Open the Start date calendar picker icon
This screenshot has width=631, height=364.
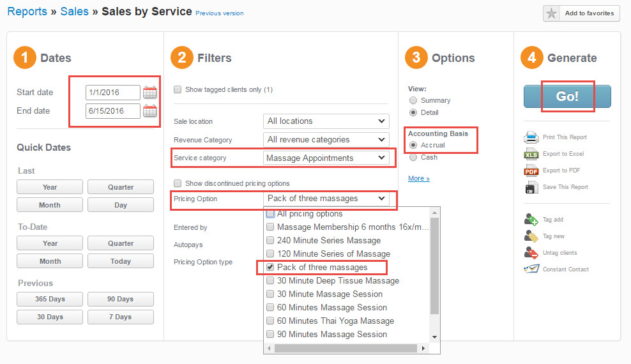149,93
